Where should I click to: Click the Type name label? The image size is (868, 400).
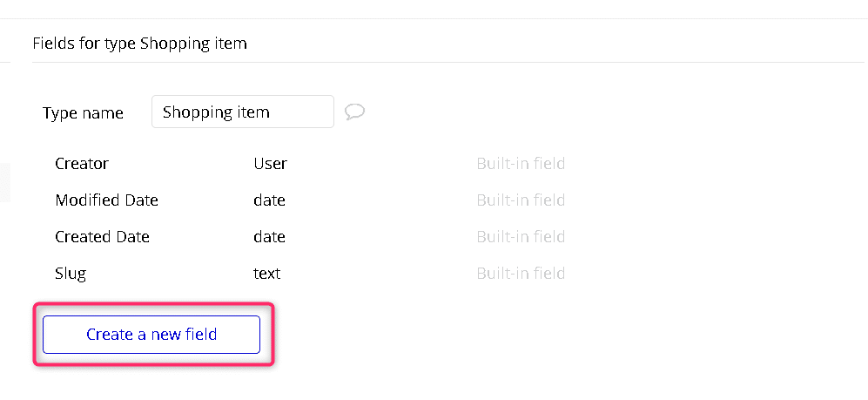(x=83, y=113)
